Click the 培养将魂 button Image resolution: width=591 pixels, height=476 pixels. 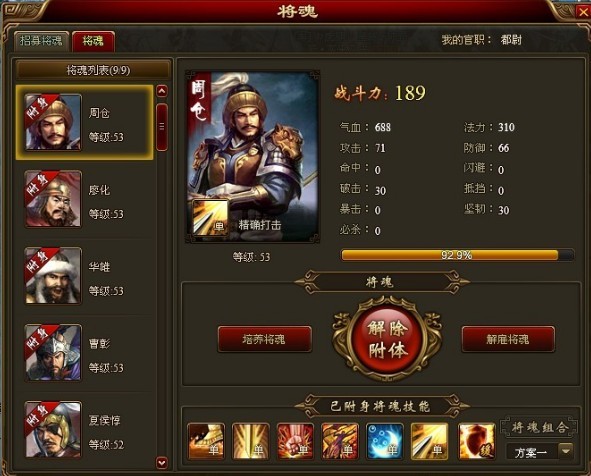pyautogui.click(x=265, y=339)
